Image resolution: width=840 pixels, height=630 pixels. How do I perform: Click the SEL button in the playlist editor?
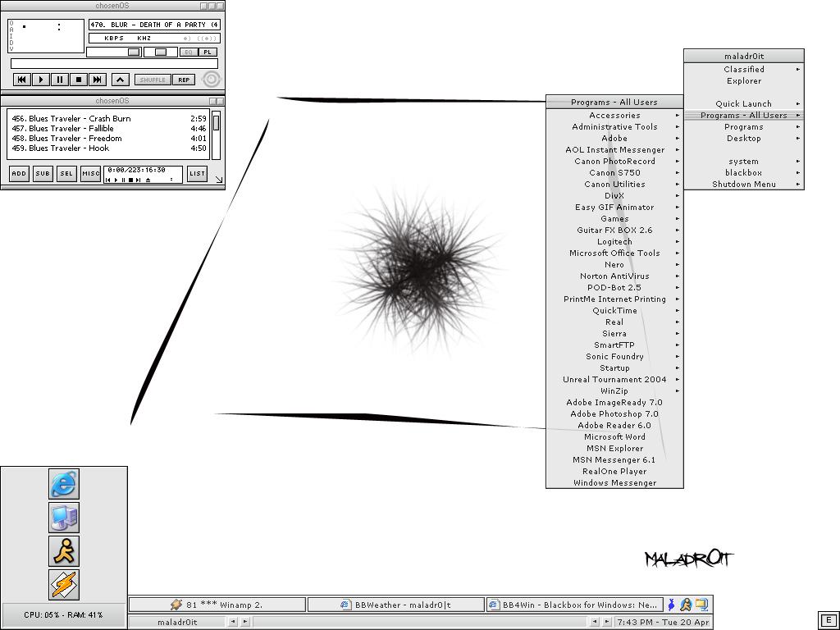tap(66, 174)
